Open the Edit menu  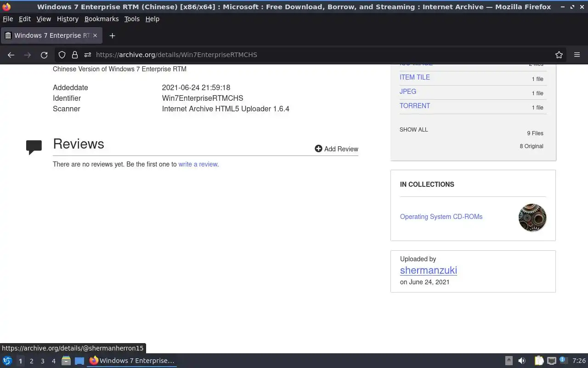(x=25, y=19)
